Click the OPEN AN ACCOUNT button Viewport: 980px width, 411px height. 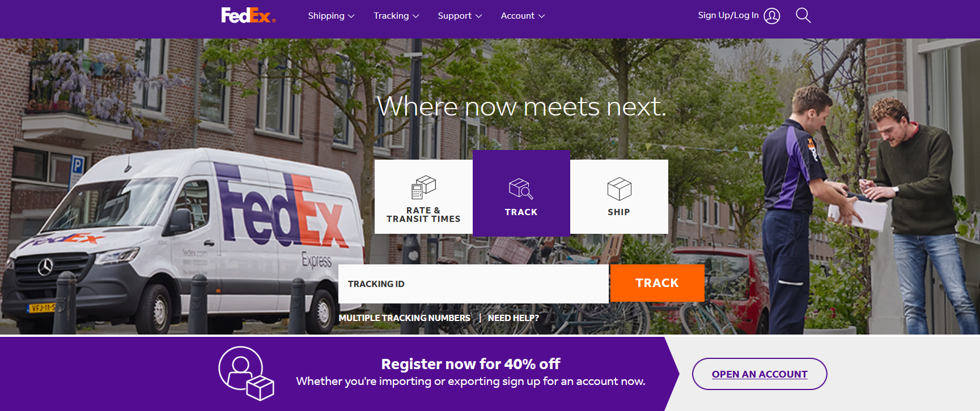click(760, 374)
